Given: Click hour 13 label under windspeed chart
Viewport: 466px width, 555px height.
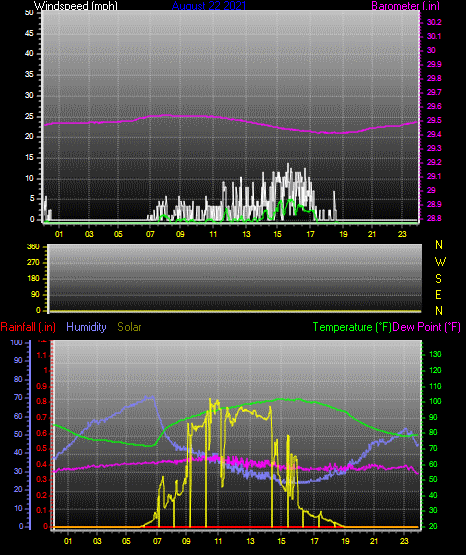Looking at the screenshot, I should coord(246,234).
